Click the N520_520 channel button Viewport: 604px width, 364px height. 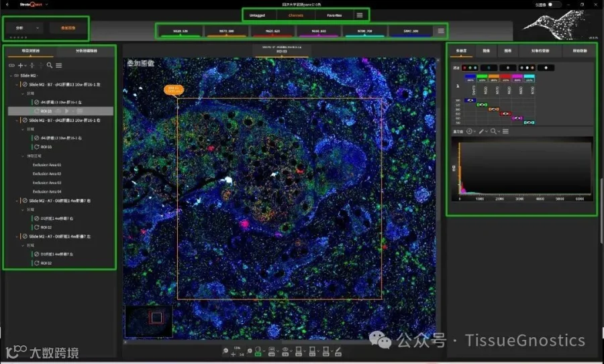pyautogui.click(x=181, y=31)
